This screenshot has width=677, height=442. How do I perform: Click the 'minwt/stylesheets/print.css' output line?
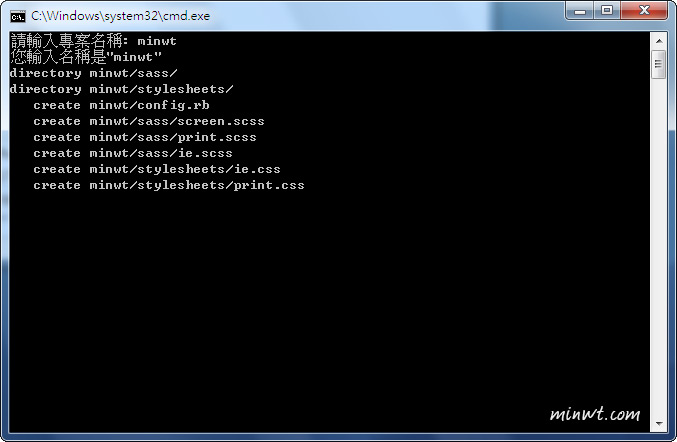coord(169,185)
